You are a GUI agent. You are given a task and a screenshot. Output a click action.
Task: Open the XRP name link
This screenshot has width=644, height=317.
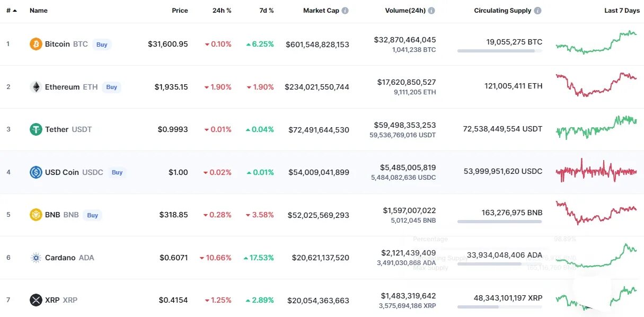pos(61,300)
